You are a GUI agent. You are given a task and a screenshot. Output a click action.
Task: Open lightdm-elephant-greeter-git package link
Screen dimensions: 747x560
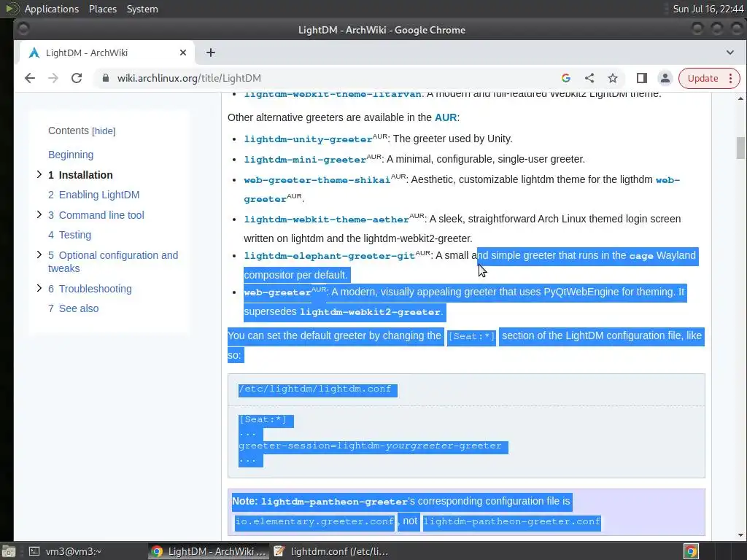click(x=329, y=256)
